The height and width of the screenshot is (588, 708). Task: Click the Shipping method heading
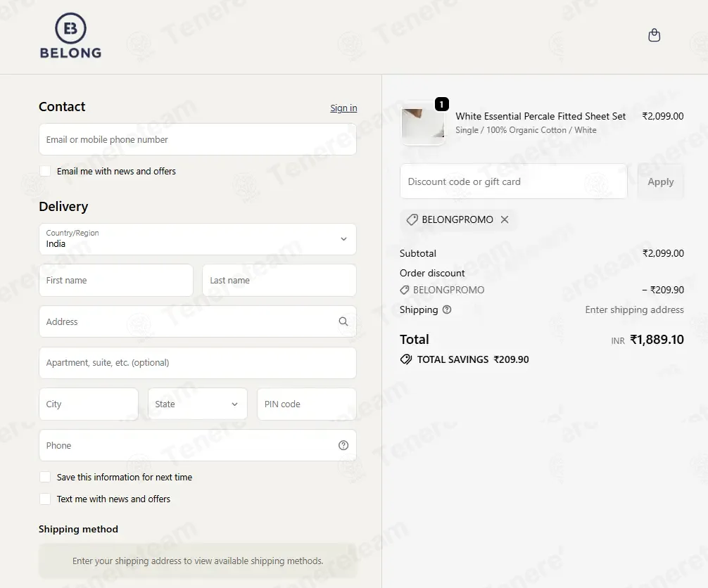point(78,529)
